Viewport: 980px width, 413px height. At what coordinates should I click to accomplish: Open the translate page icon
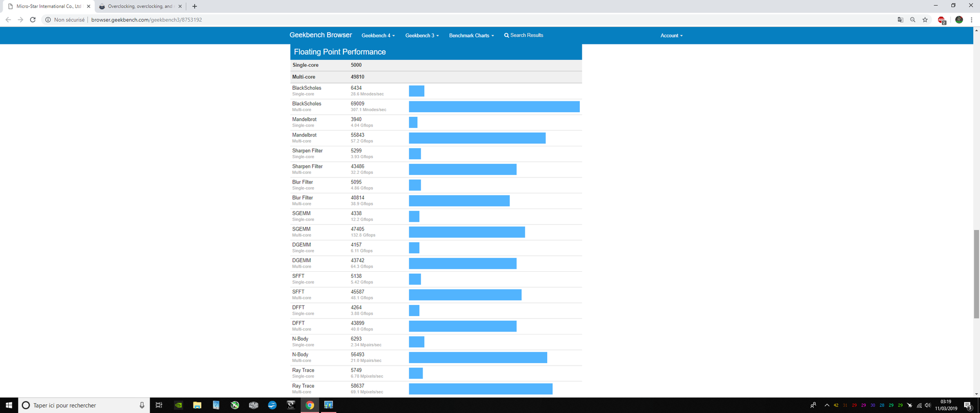pyautogui.click(x=900, y=20)
